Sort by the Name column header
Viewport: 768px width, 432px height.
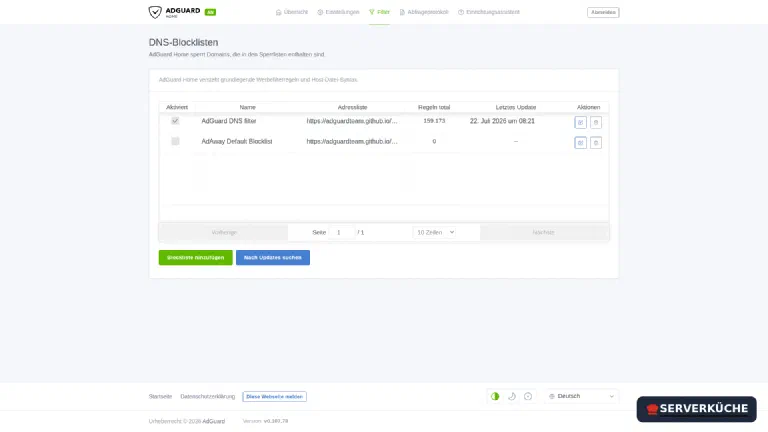click(247, 107)
